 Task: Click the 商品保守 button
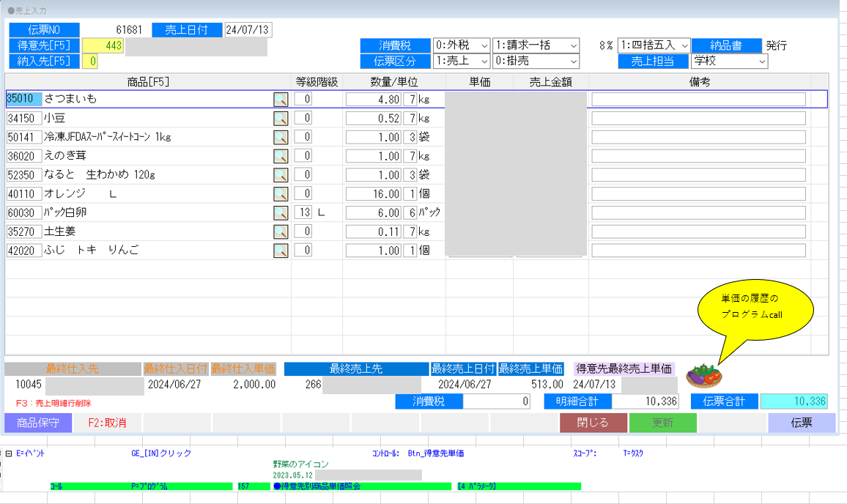coord(38,423)
